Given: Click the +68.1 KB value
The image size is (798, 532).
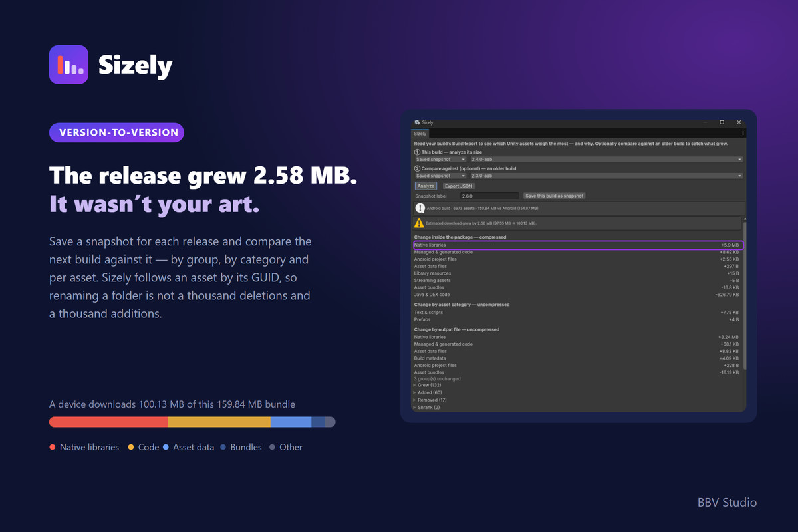Looking at the screenshot, I should [x=730, y=344].
